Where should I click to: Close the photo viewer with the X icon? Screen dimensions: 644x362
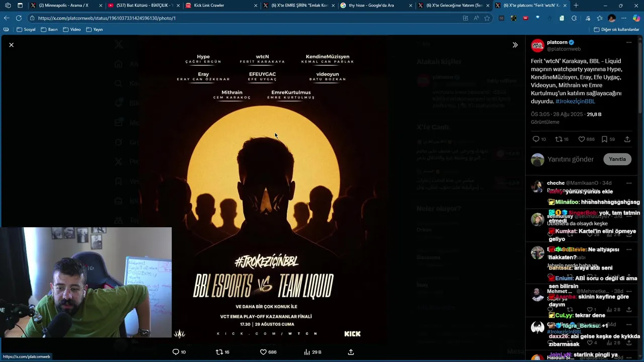11,45
